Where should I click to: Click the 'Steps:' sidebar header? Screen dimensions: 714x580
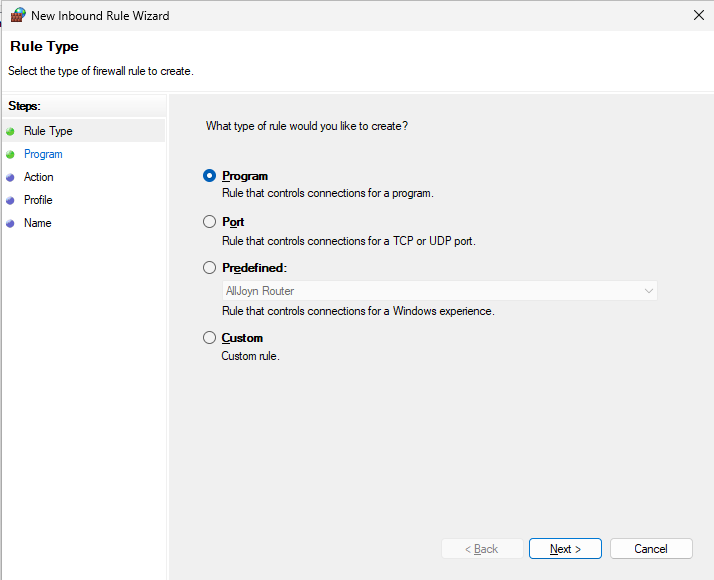(x=25, y=106)
